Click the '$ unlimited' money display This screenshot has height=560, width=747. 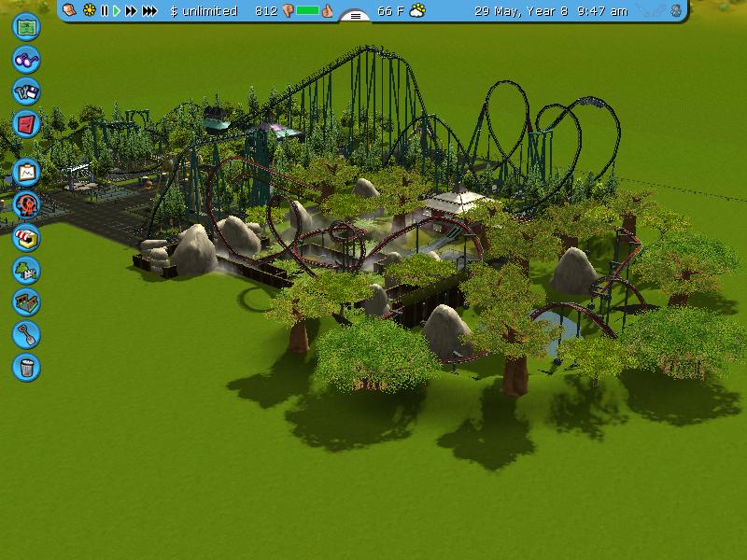point(204,11)
